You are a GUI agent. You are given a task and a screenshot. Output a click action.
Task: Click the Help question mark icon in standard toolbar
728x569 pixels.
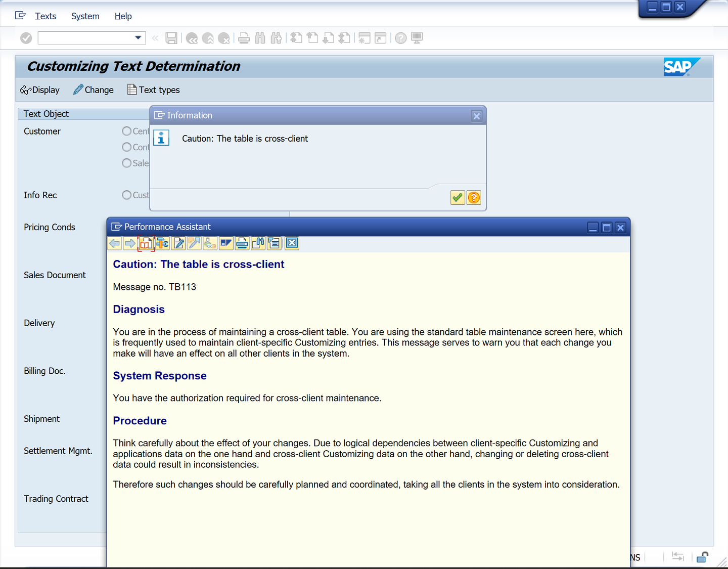point(401,38)
